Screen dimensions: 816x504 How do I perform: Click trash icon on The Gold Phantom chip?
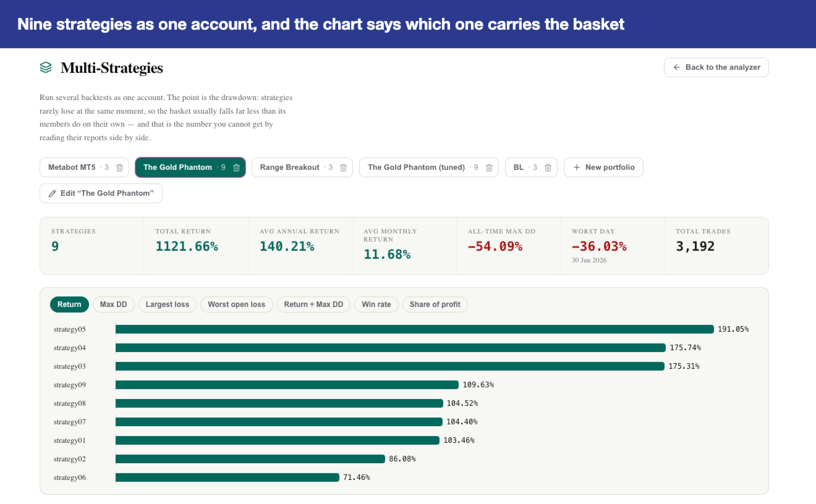click(x=236, y=167)
